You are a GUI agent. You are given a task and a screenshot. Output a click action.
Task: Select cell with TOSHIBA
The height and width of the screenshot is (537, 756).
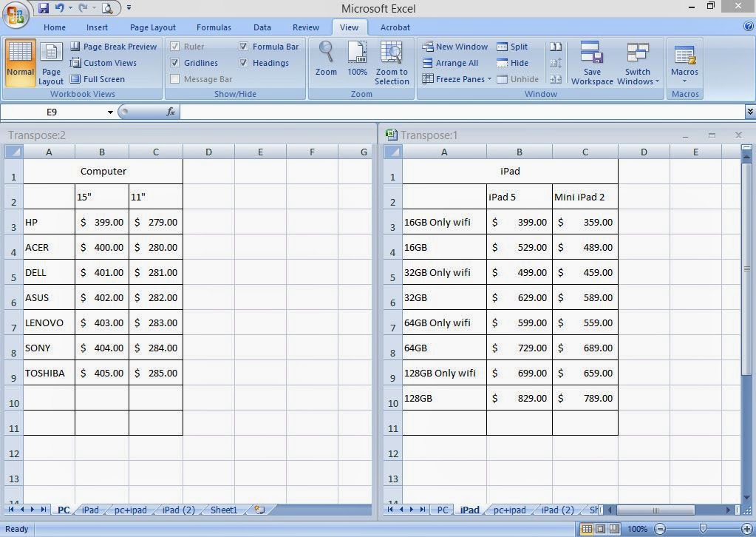[x=50, y=373]
